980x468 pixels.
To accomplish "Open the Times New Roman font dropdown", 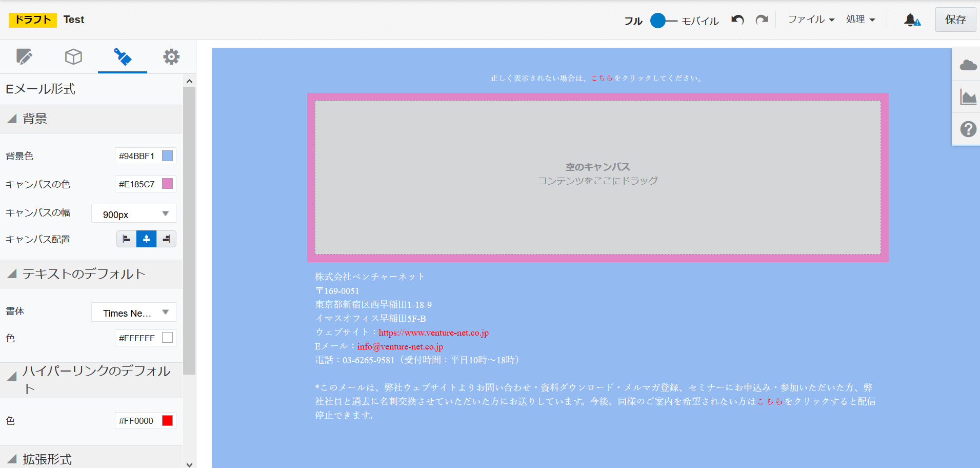I will (x=134, y=313).
